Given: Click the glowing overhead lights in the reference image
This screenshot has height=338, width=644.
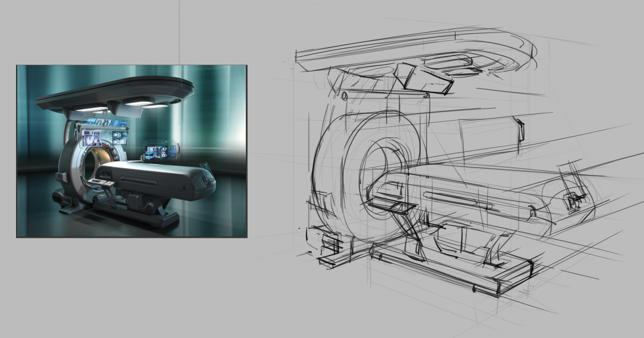Looking at the screenshot, I should point(139,102).
